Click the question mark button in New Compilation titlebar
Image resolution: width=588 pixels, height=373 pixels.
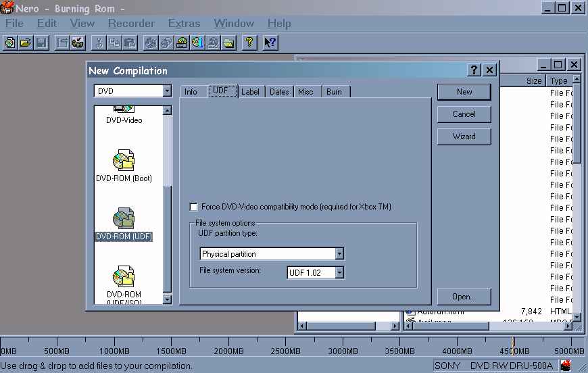click(x=474, y=70)
